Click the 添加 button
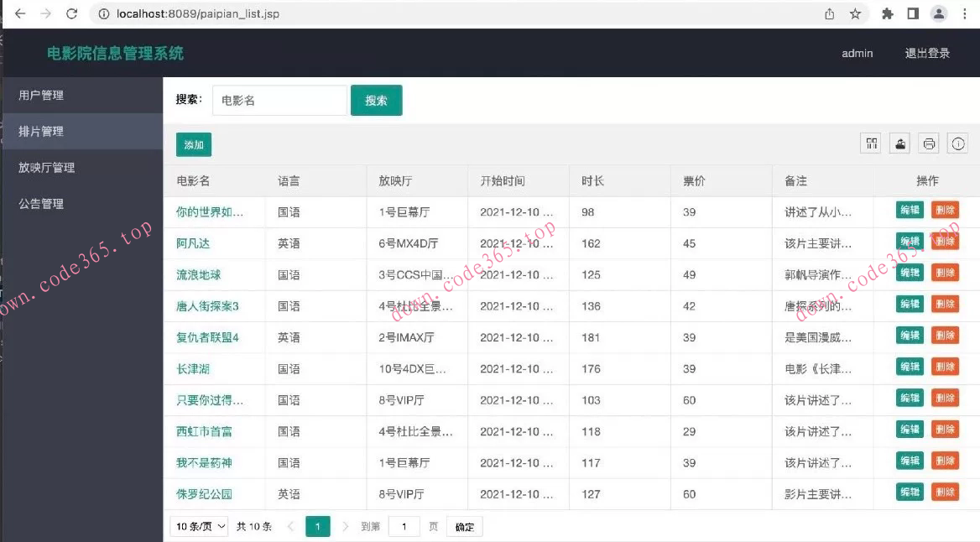 coord(194,145)
